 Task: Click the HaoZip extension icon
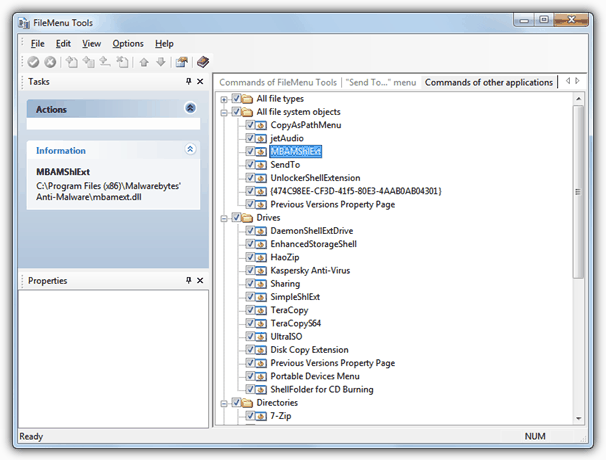[x=262, y=257]
